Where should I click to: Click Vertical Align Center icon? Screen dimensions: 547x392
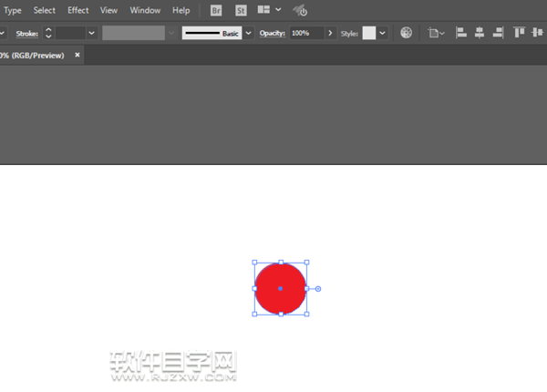coord(538,33)
